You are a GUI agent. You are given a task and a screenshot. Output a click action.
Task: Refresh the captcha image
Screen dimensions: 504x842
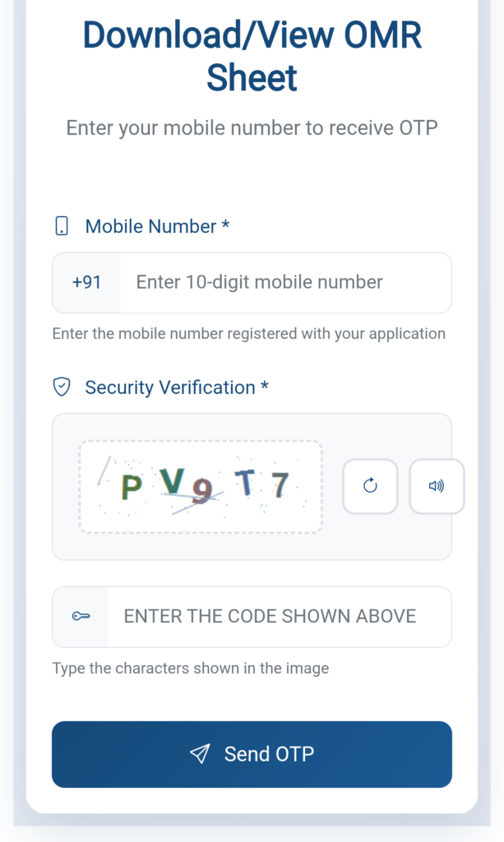370,486
